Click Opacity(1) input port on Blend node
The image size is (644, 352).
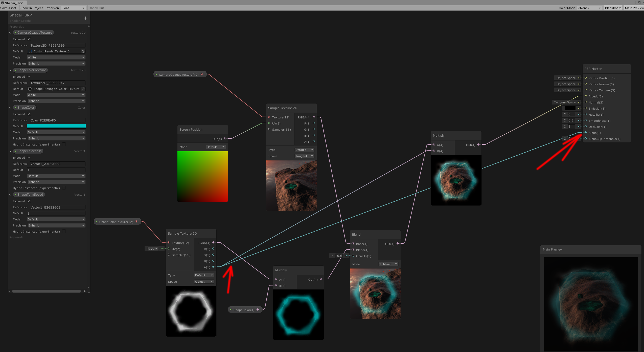point(353,256)
